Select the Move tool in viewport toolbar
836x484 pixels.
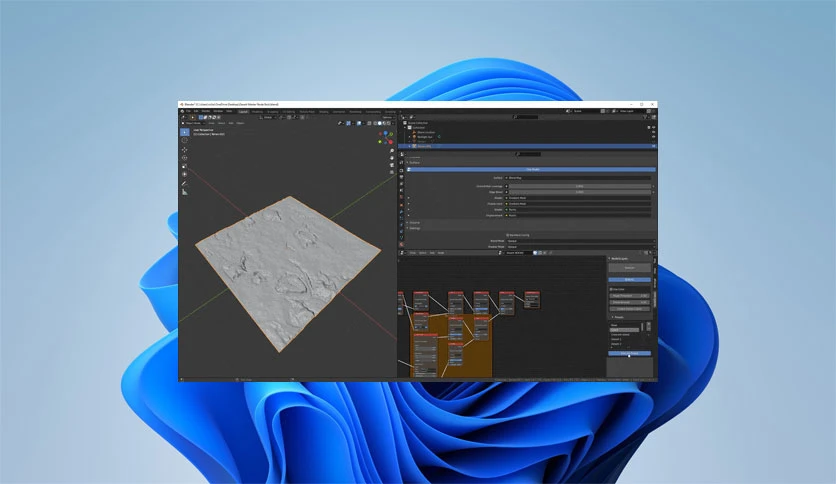(x=184, y=150)
